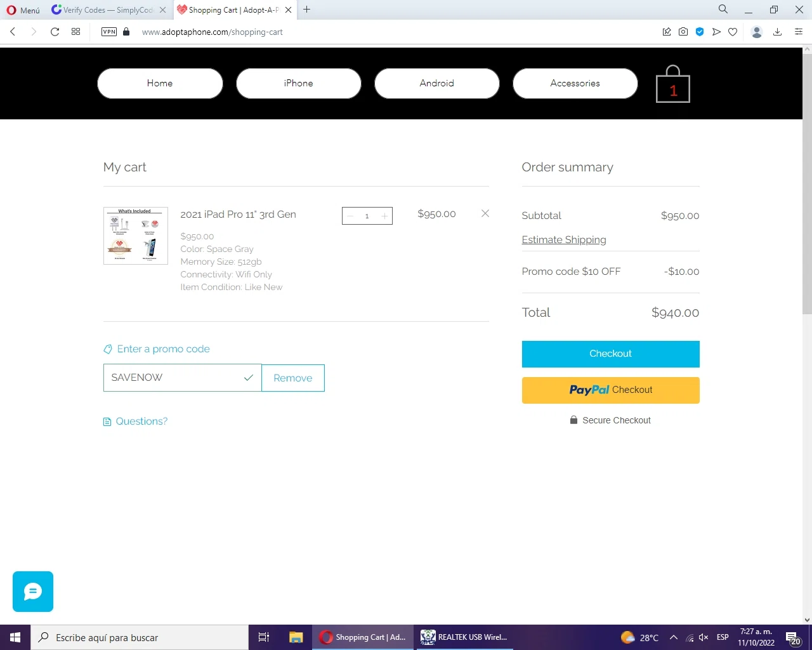Click the snapshot camera icon

(683, 32)
